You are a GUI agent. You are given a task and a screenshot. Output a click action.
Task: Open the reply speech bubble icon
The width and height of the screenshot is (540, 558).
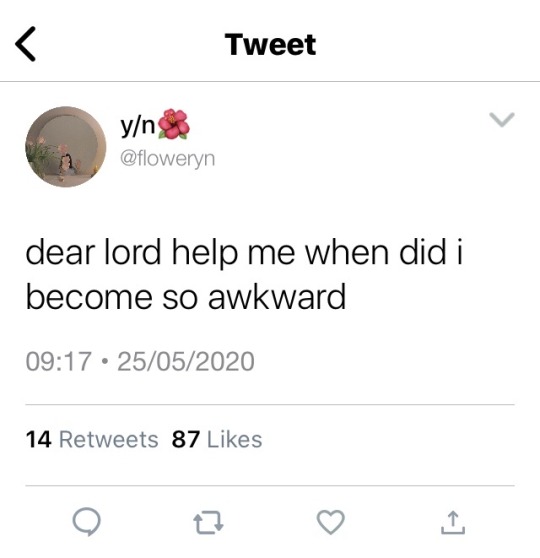click(x=86, y=522)
